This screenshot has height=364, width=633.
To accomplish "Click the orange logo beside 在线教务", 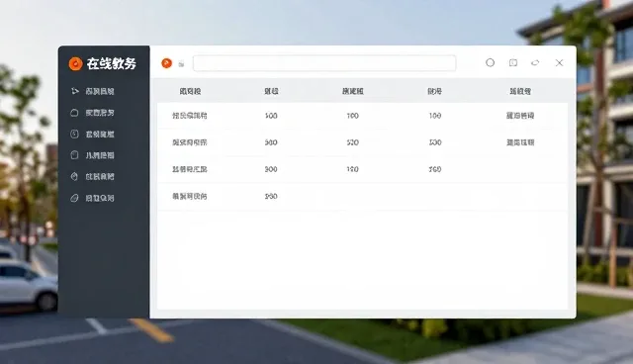I will click(75, 63).
